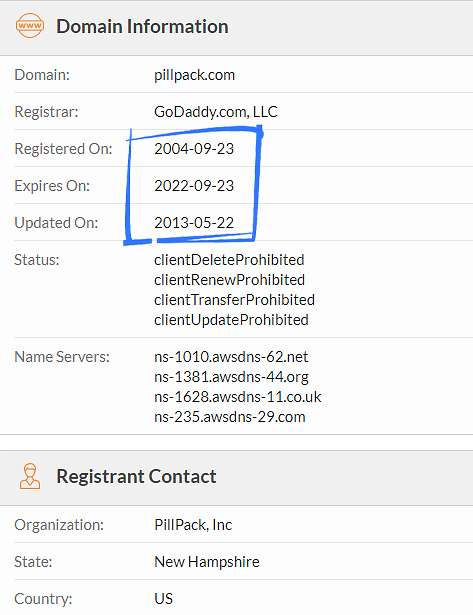Click the GoDaddy.com, LLC registrar value
Viewport: 473px width, 615px height.
point(216,112)
